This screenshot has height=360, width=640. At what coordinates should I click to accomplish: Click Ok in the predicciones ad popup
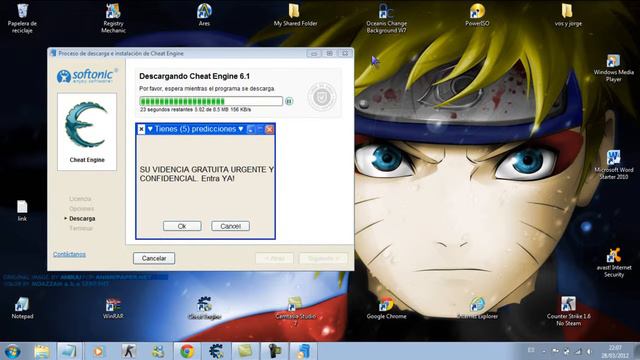click(x=182, y=226)
